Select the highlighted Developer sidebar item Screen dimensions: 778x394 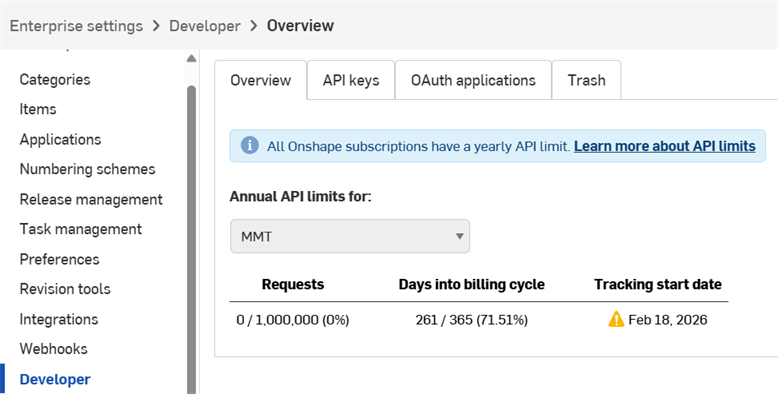55,379
